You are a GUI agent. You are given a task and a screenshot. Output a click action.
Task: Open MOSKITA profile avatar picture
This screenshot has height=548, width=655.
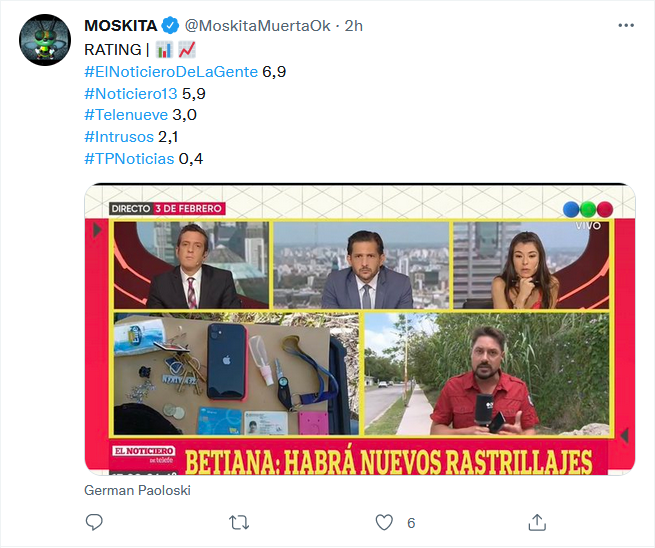(x=45, y=40)
